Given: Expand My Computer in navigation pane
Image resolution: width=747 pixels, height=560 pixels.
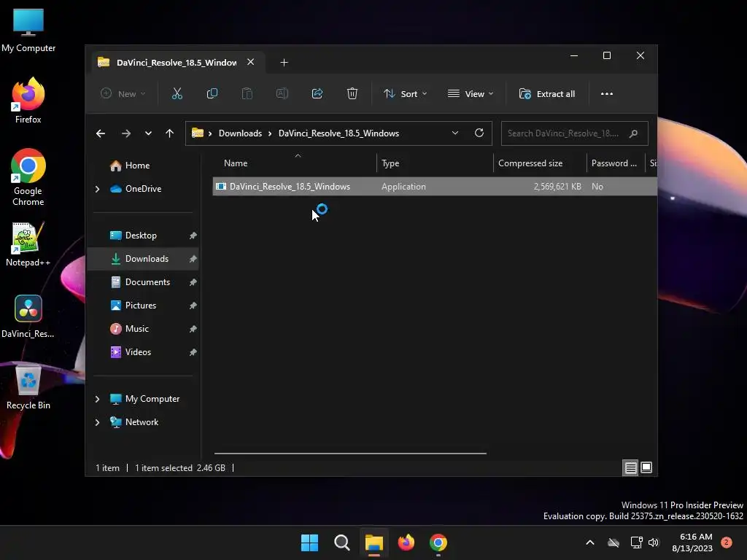Looking at the screenshot, I should pyautogui.click(x=97, y=399).
